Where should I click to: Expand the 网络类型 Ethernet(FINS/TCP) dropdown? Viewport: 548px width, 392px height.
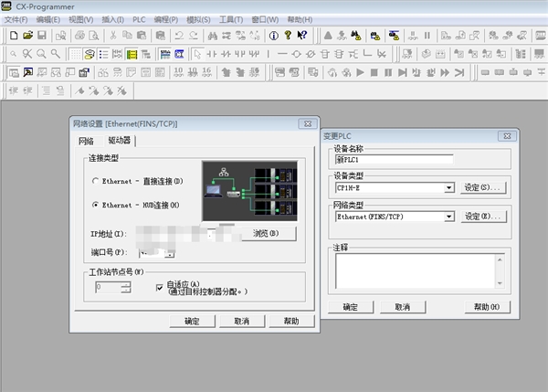pos(448,217)
